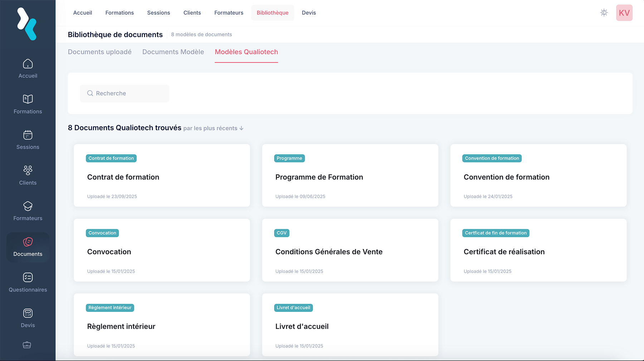Click the Recherche search field
644x361 pixels.
point(125,93)
